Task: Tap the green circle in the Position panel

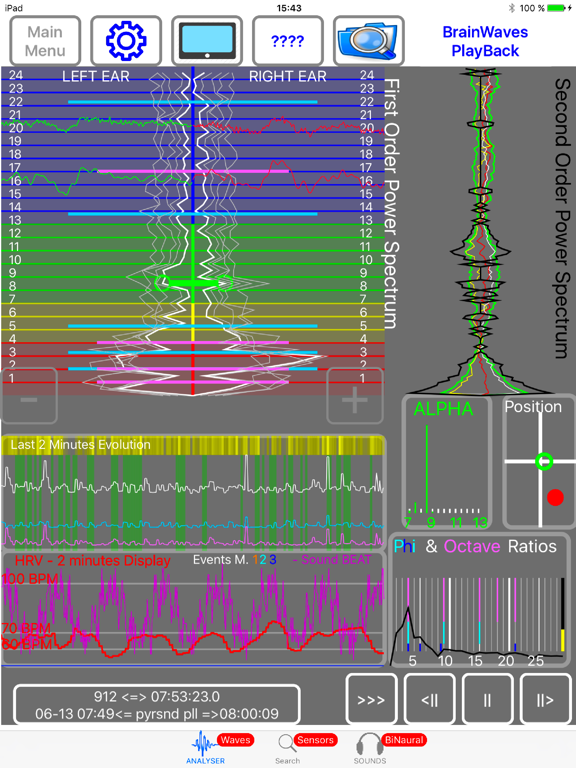Action: pos(544,461)
